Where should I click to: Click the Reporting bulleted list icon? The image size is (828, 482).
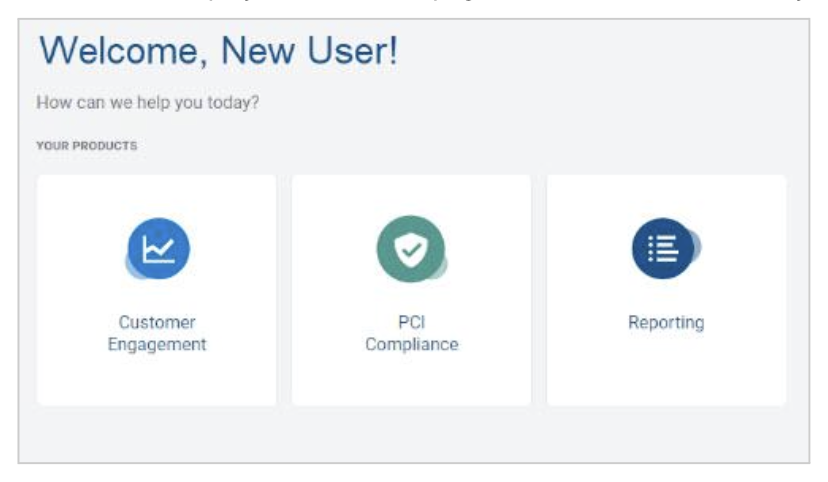click(x=663, y=248)
